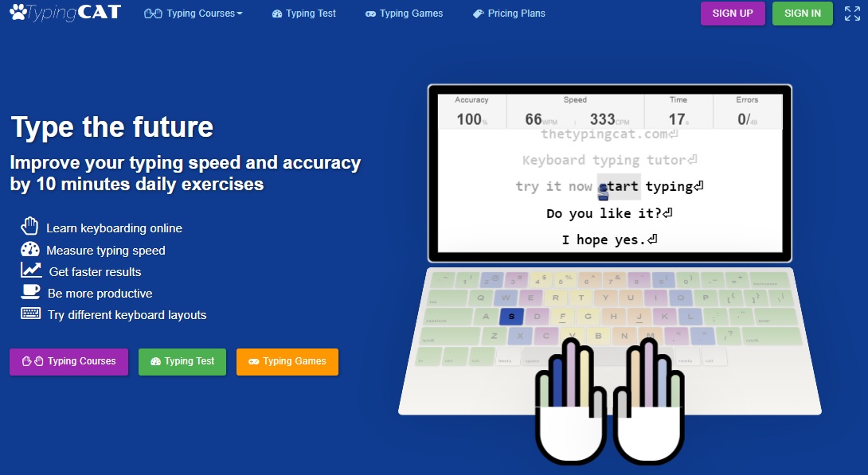Click the tag icon before Pricing Plans
This screenshot has height=475, width=868.
tap(479, 14)
